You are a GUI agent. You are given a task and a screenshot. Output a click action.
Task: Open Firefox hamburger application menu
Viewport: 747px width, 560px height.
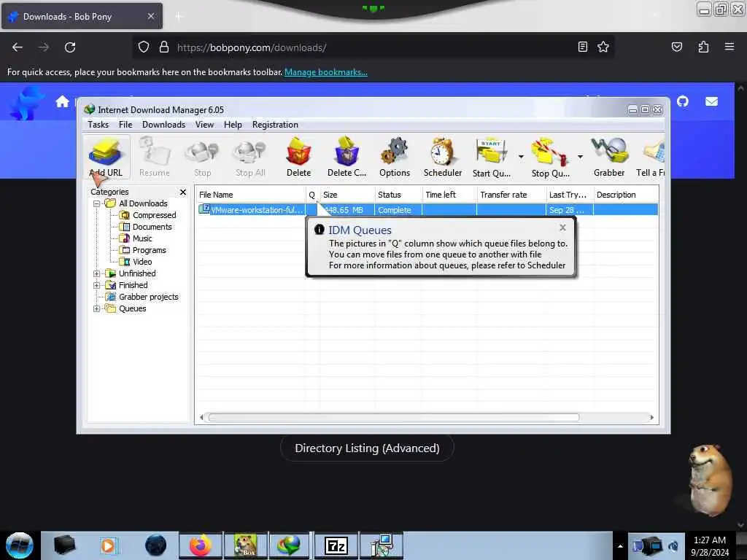tap(729, 47)
